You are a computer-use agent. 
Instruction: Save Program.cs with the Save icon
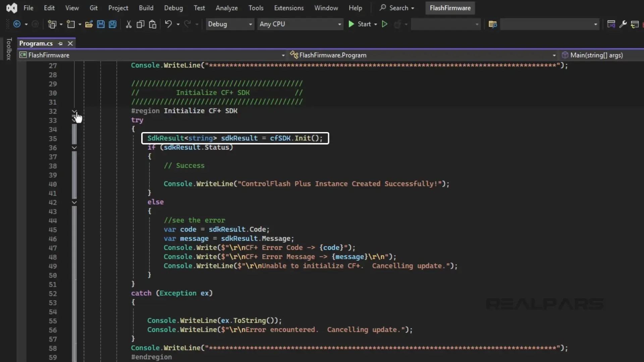[101, 24]
